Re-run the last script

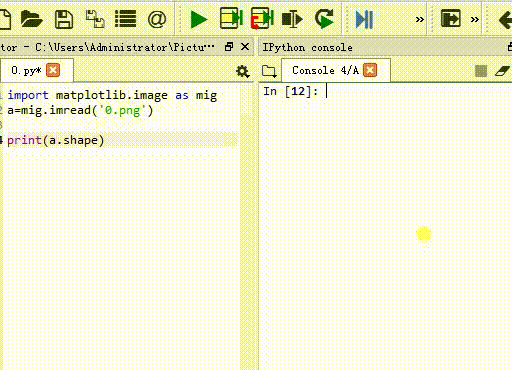(324, 19)
